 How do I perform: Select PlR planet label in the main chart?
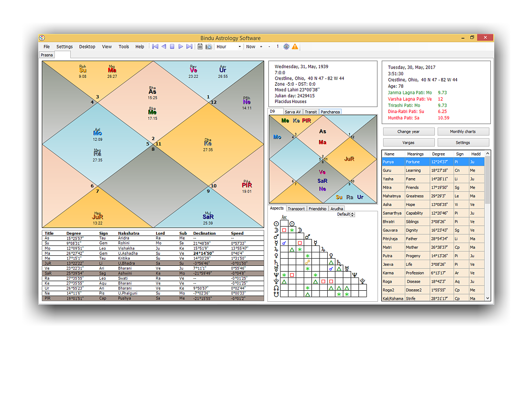click(x=247, y=185)
